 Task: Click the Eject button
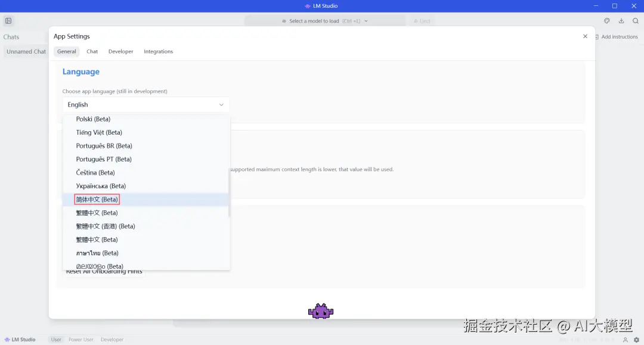point(422,21)
